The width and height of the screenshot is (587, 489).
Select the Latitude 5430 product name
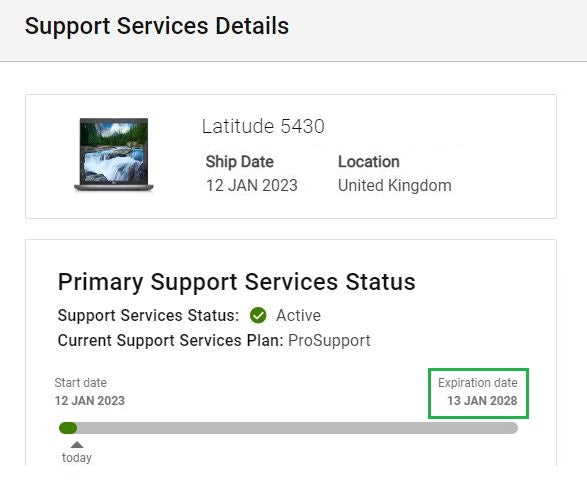[263, 126]
